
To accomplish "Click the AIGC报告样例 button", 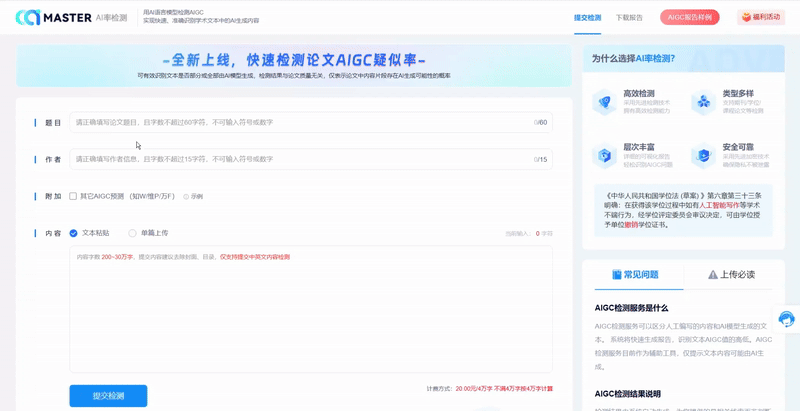I will (690, 17).
